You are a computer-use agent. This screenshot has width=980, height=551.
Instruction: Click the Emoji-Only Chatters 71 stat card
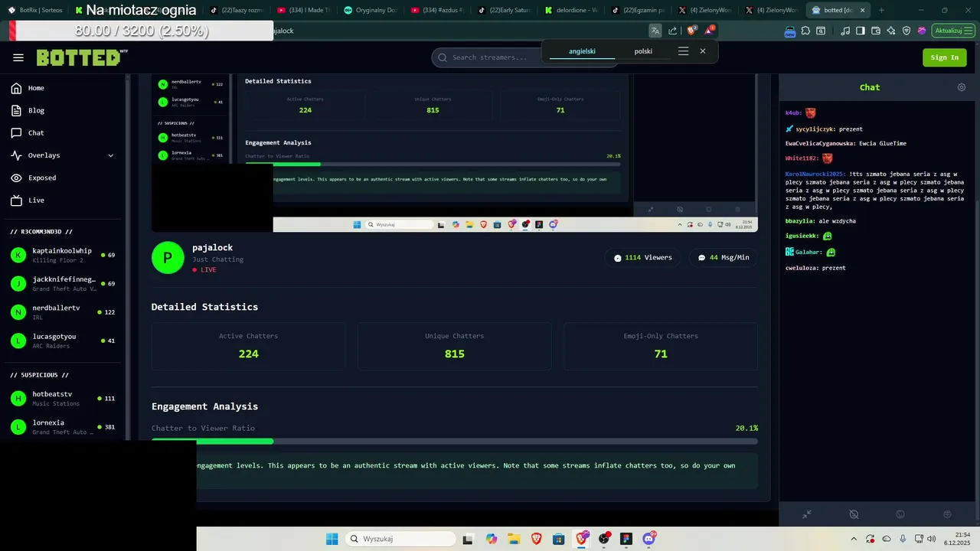661,346
